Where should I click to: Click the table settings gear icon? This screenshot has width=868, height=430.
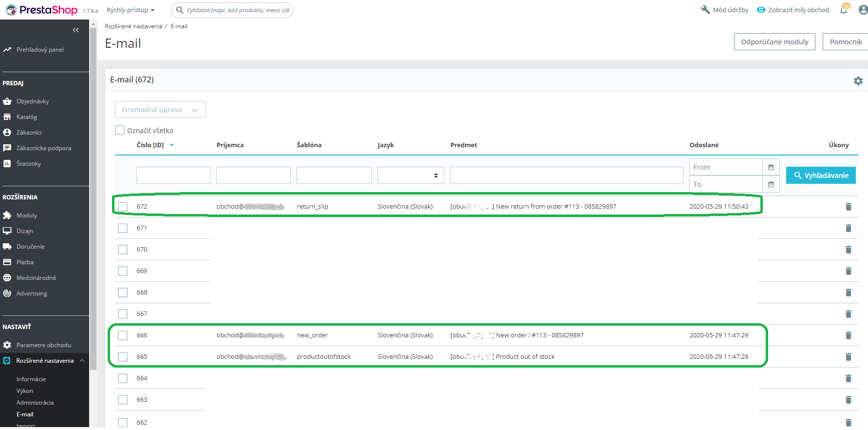[858, 81]
